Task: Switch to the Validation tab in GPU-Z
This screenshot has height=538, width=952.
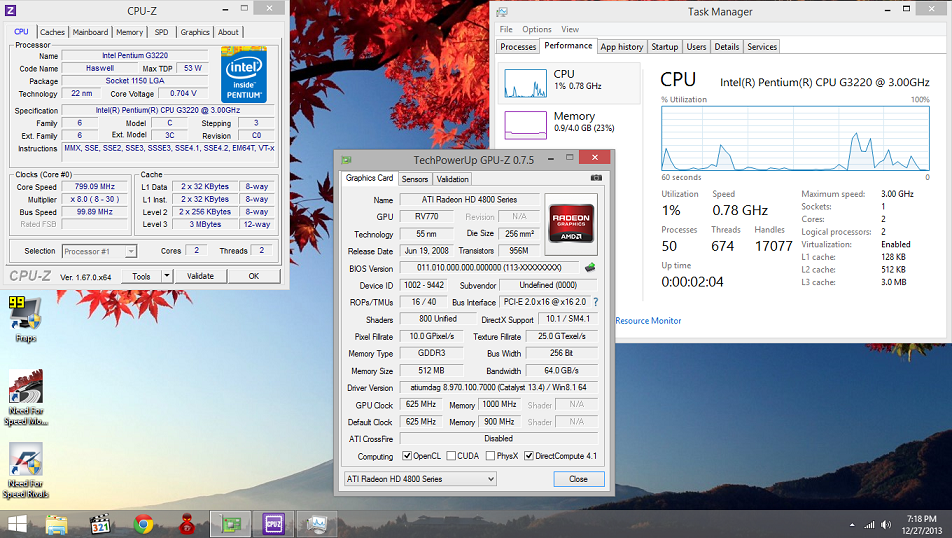Action: (x=452, y=179)
